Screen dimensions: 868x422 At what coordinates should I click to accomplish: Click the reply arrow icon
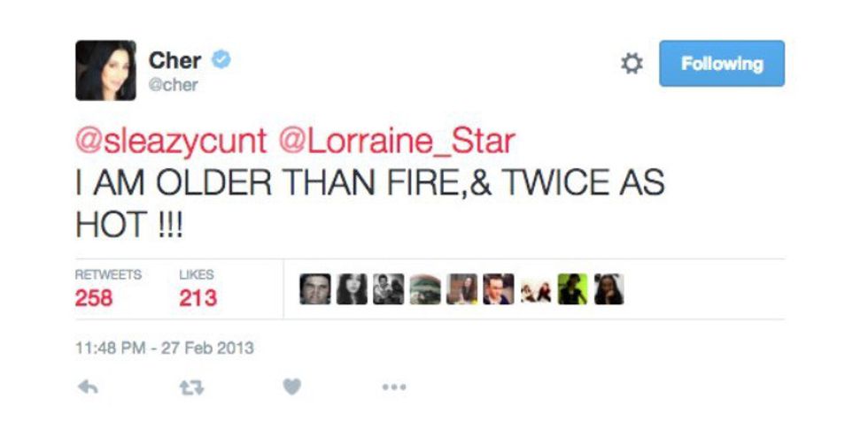click(x=87, y=387)
